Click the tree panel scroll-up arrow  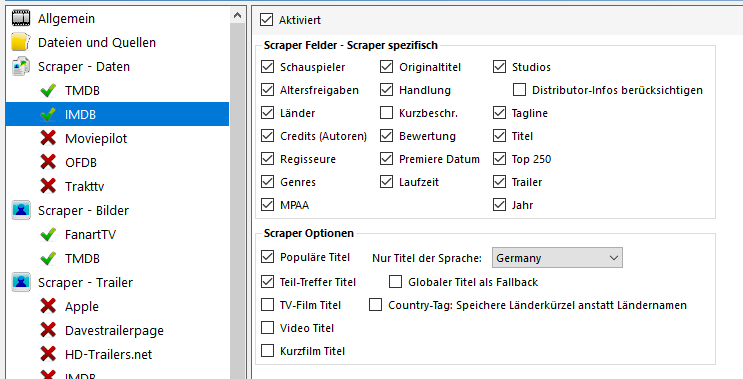pos(237,16)
